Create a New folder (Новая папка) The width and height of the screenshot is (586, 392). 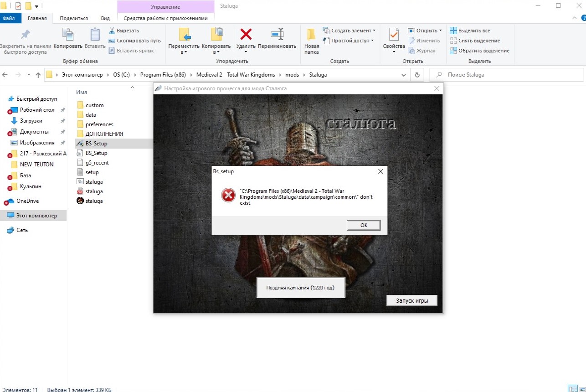point(312,41)
